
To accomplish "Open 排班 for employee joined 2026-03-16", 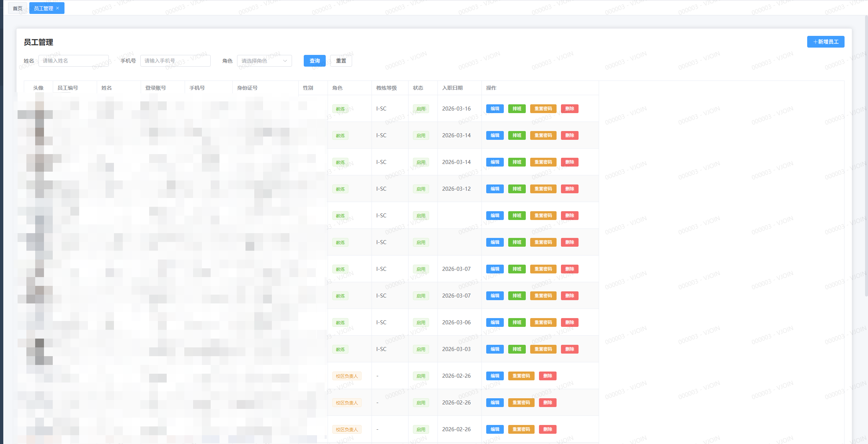I will 517,109.
